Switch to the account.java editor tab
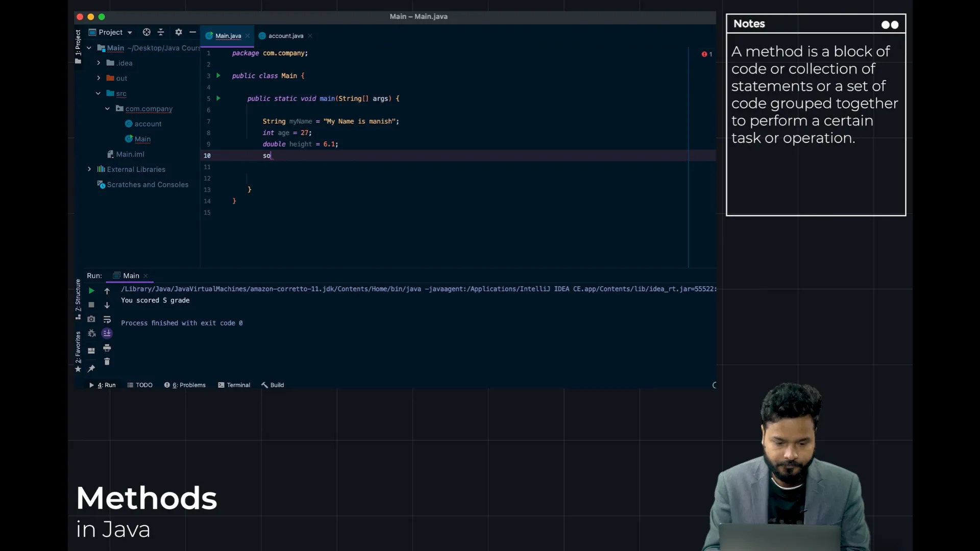This screenshot has width=980, height=551. click(285, 36)
